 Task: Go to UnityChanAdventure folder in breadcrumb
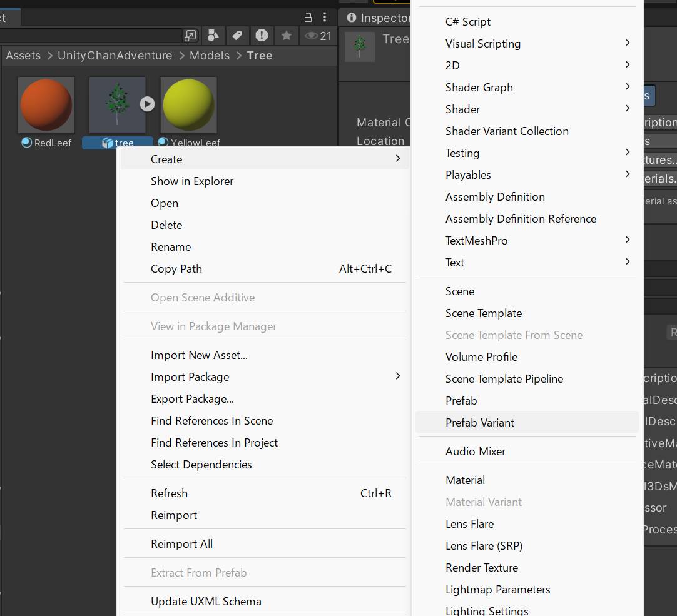[115, 56]
